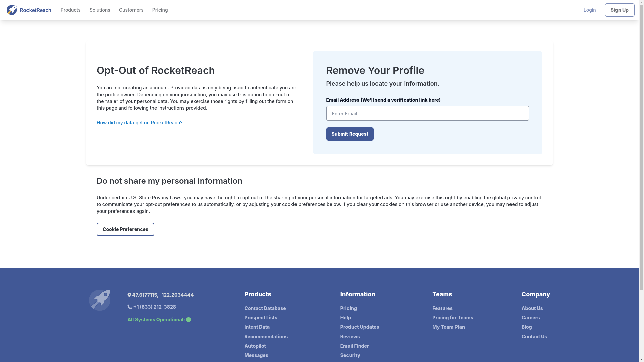Click the 'Teams' footer column heading
Viewport: 644px width, 362px height.
(x=442, y=294)
